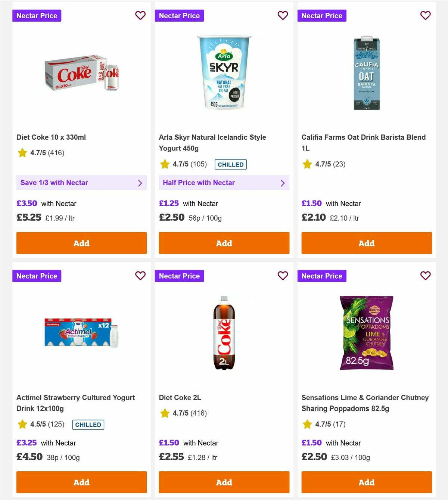Select the star icon next to Califia Farms rating
The height and width of the screenshot is (500, 448).
(307, 164)
